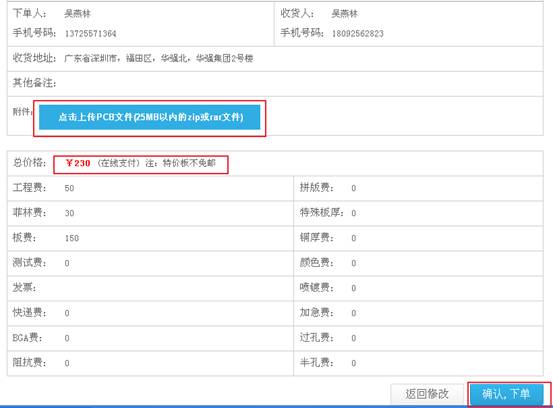The height and width of the screenshot is (408, 553).
Task: Click the upload PCB file button
Action: point(150,117)
